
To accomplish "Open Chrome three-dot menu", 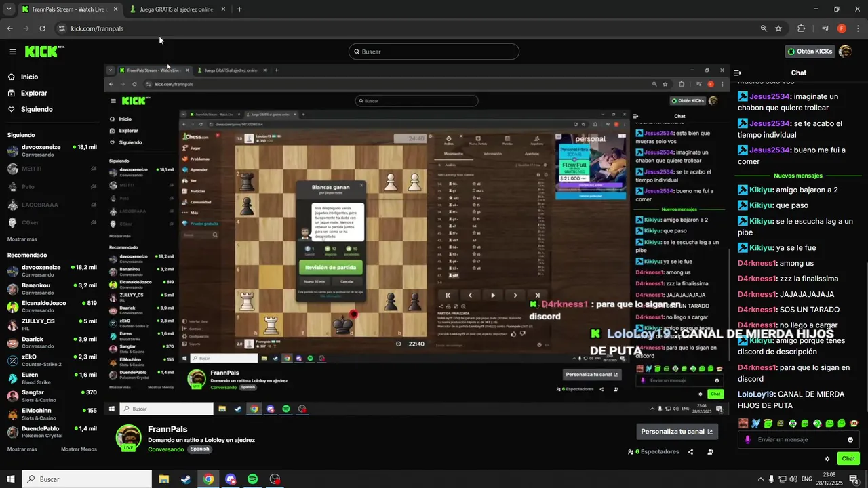I will tap(859, 28).
